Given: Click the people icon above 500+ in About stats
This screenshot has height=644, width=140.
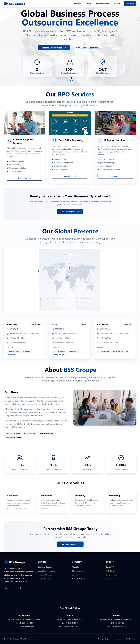Looking at the screenshot, I should coord(20,458).
